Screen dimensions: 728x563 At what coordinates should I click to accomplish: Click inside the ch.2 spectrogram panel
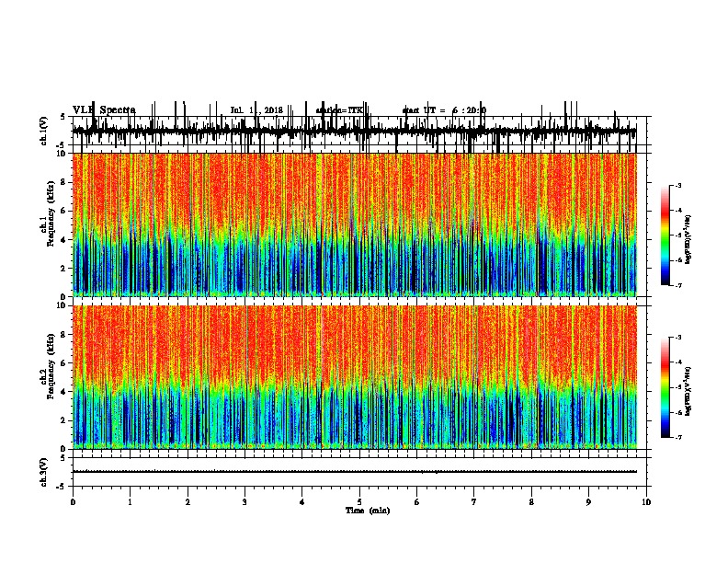click(354, 377)
